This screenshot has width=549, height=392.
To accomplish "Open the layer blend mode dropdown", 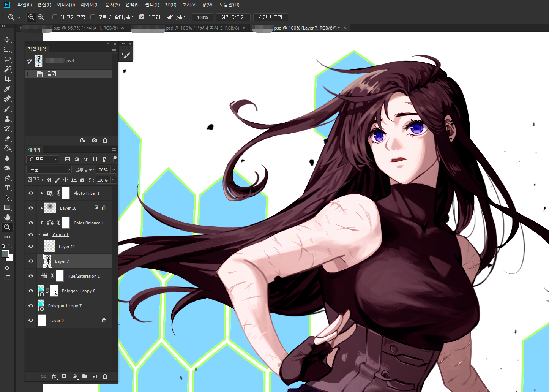I will (x=49, y=169).
